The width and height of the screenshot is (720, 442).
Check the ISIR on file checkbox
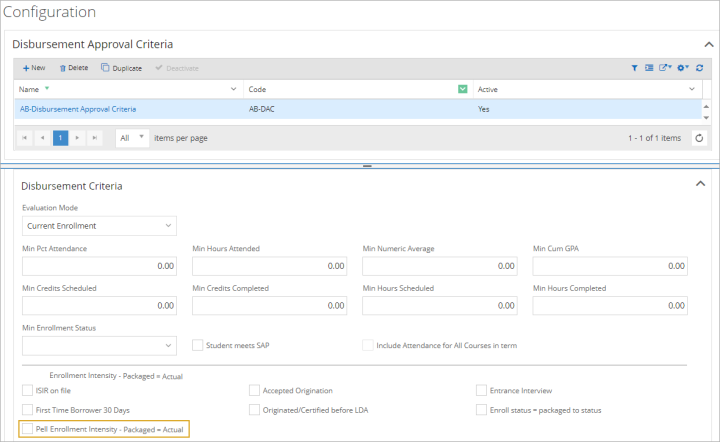point(28,391)
